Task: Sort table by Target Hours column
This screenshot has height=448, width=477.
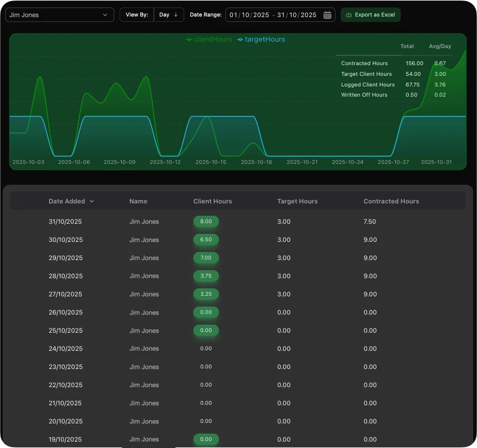Action: click(x=297, y=201)
